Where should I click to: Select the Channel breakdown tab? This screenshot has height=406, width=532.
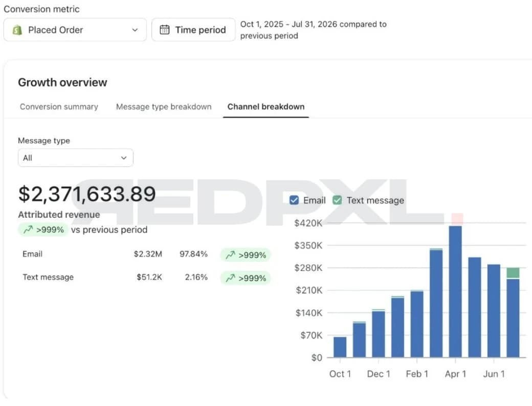pyautogui.click(x=266, y=107)
